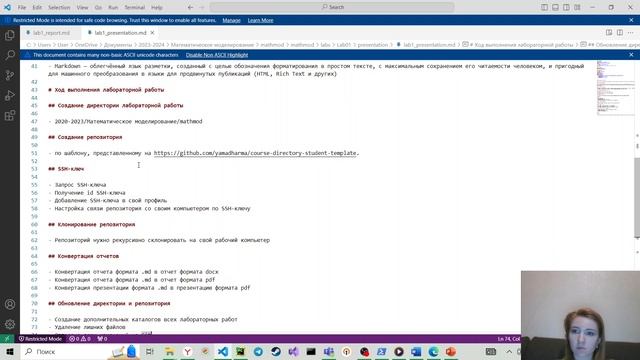Click the ports forwarded status item
This screenshot has height=360, width=640.
tap(102, 339)
